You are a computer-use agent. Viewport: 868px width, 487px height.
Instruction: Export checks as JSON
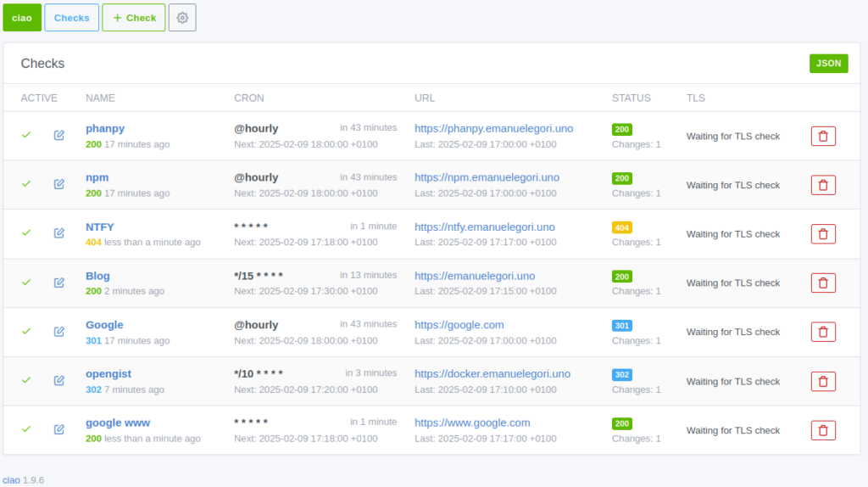(x=828, y=63)
